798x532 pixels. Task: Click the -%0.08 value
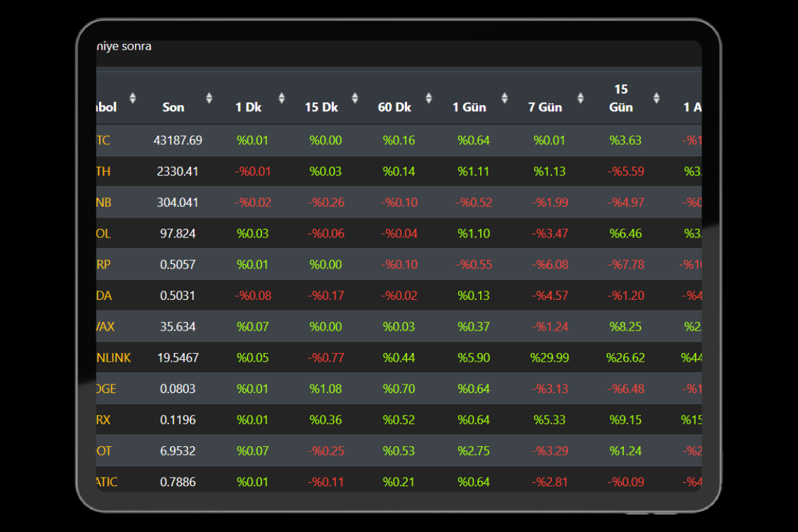point(253,295)
